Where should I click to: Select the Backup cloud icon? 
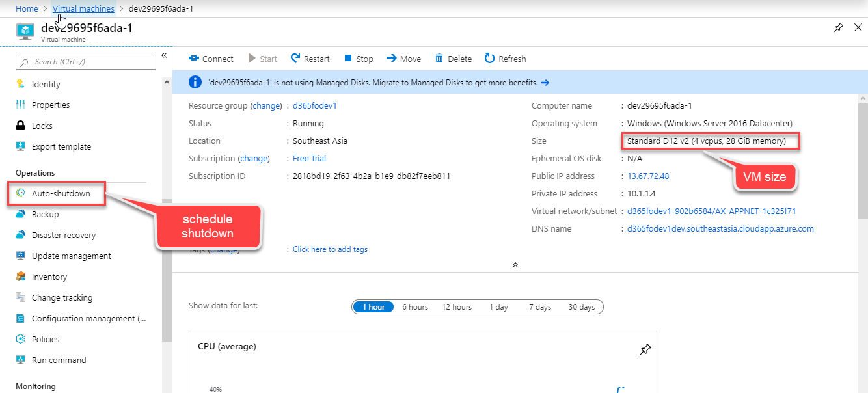point(20,214)
